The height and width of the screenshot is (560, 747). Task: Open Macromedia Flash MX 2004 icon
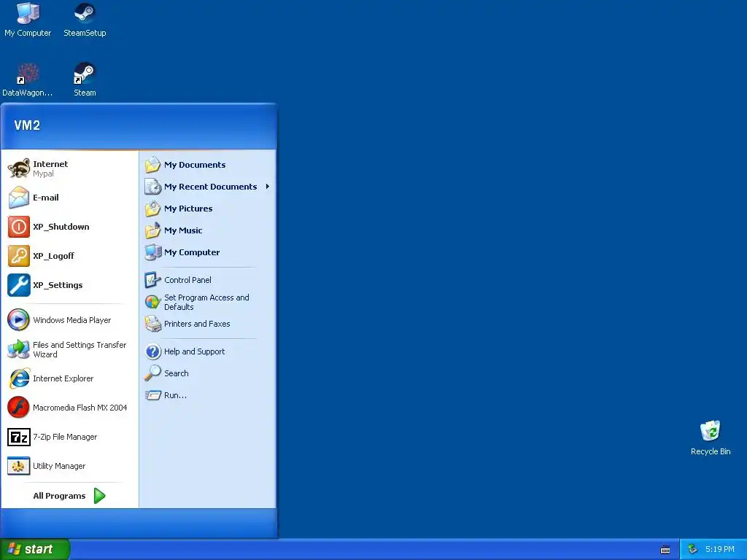point(18,408)
